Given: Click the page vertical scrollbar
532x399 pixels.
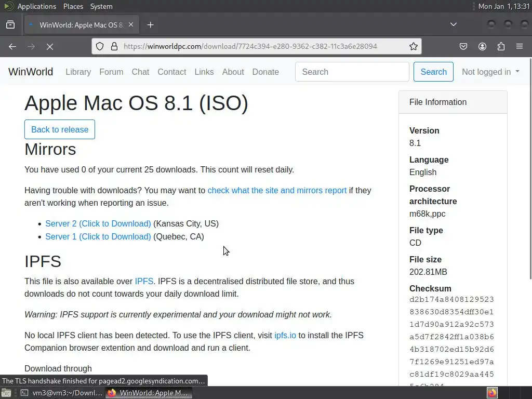Looking at the screenshot, I should 530,170.
